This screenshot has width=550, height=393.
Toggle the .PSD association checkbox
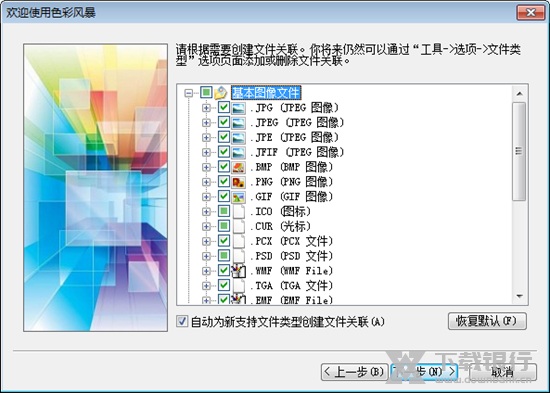[224, 255]
